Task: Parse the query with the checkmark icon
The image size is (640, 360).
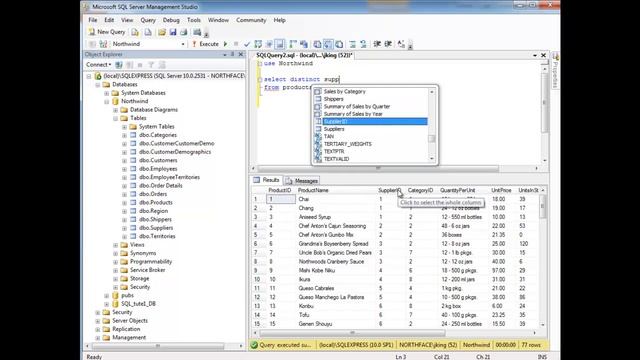Action: coord(247,44)
